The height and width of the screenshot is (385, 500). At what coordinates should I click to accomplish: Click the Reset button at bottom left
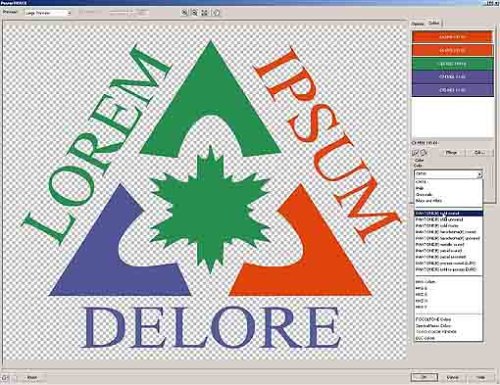coord(32,378)
